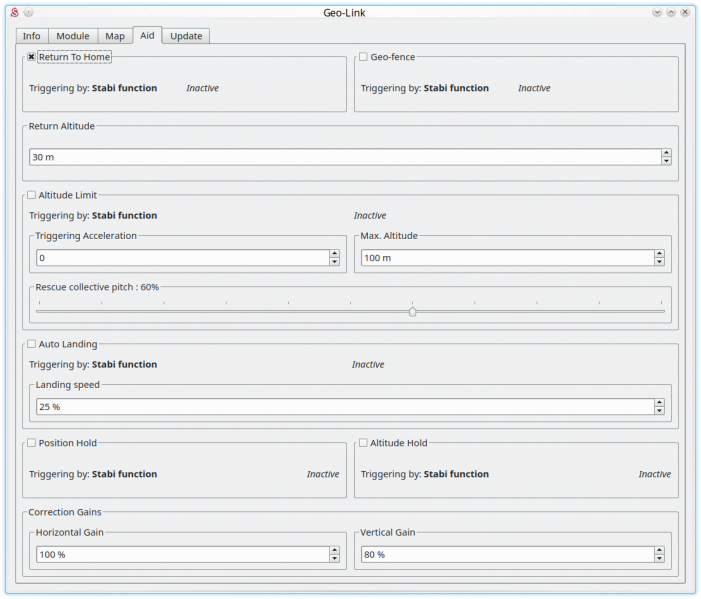Check the Altitude Hold option
The height and width of the screenshot is (599, 701).
[x=363, y=443]
